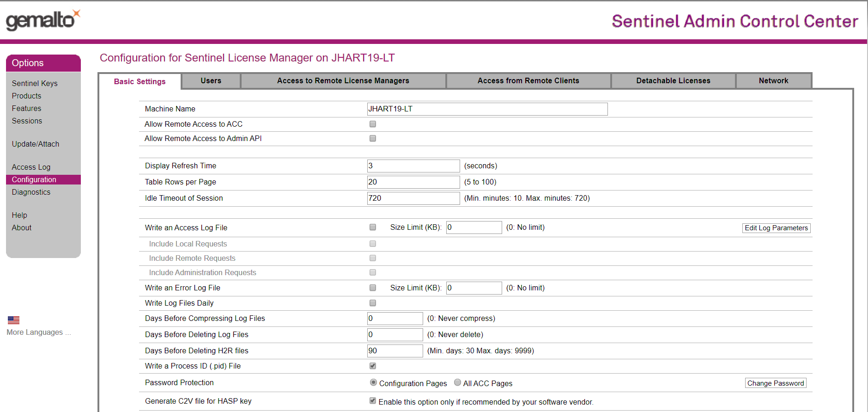Image resolution: width=868 pixels, height=412 pixels.
Task: Click the Options sidebar header
Action: pos(43,63)
